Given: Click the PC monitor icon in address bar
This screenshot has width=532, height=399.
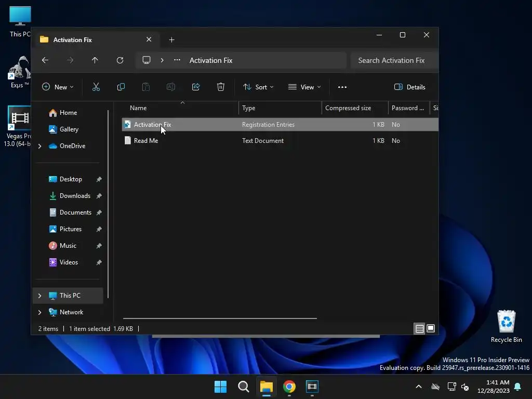Looking at the screenshot, I should pyautogui.click(x=146, y=60).
